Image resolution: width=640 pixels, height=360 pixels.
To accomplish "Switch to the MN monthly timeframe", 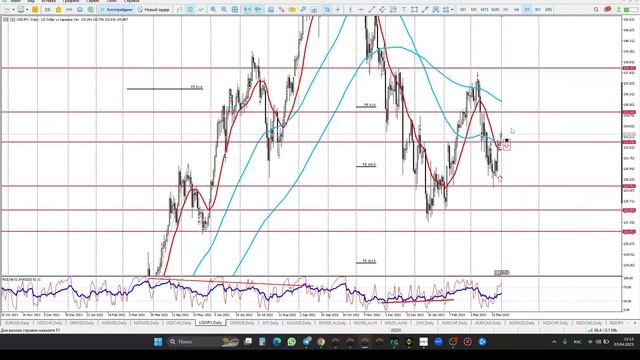I will (x=548, y=9).
